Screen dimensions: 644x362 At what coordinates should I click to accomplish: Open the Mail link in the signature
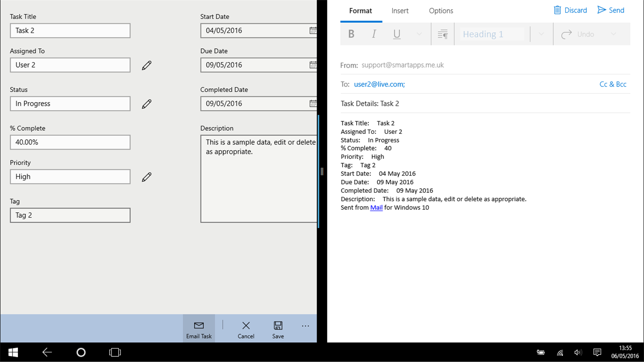376,207
